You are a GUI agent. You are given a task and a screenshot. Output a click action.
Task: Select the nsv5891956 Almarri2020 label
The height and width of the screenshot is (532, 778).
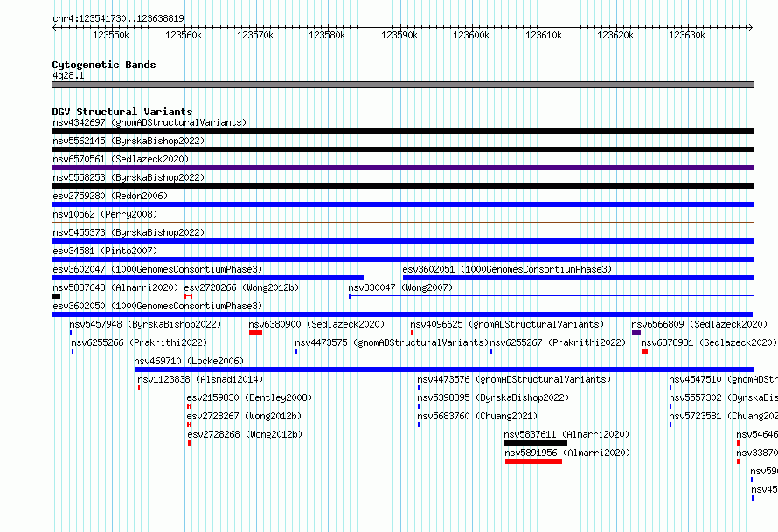click(567, 453)
